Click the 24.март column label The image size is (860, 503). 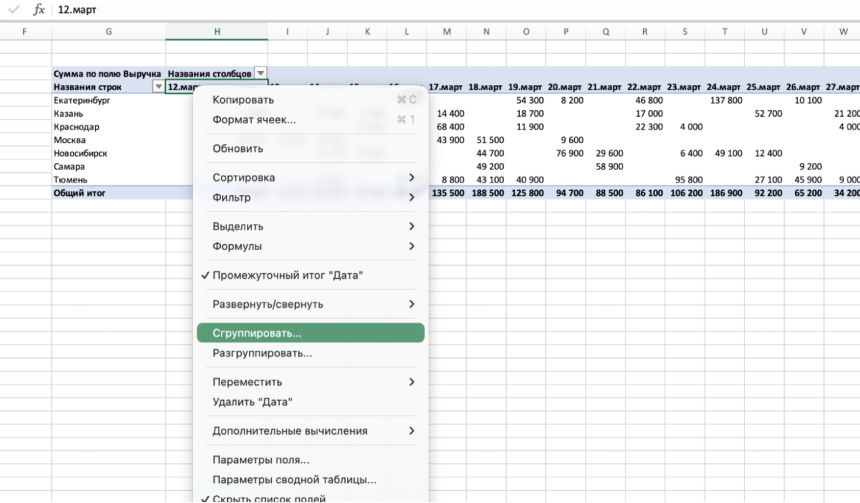coord(723,87)
